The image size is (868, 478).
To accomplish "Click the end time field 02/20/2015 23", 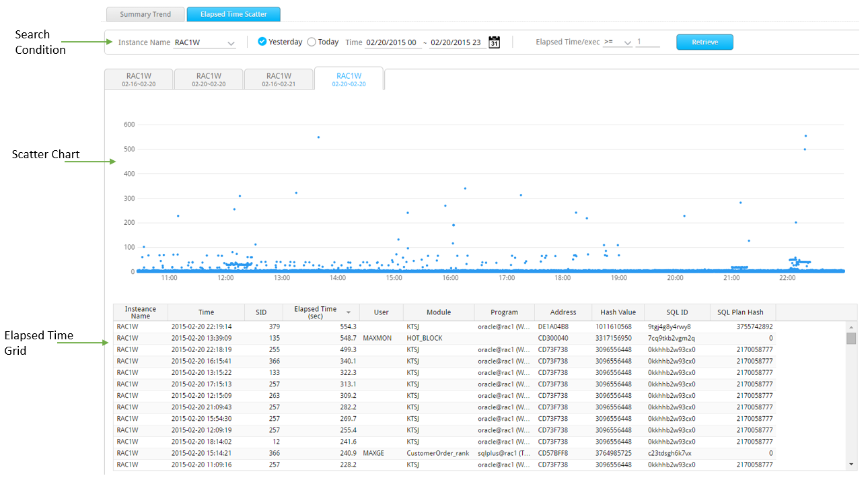I will [458, 42].
